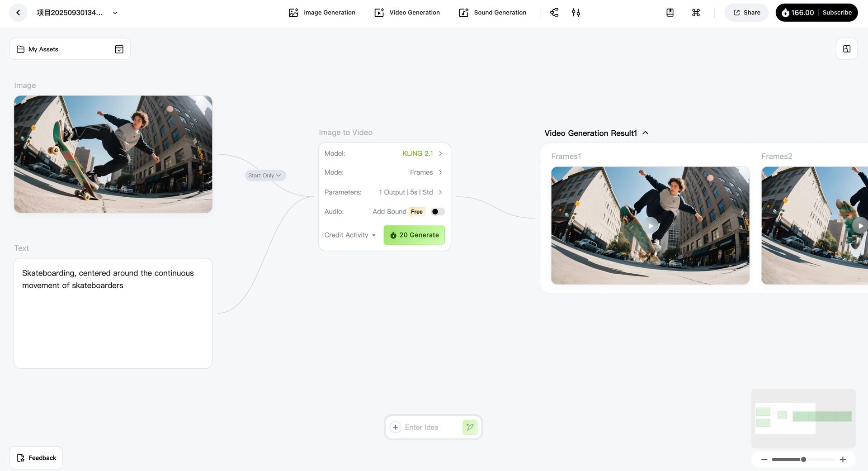
Task: Open the Start Only dropdown
Action: [265, 176]
